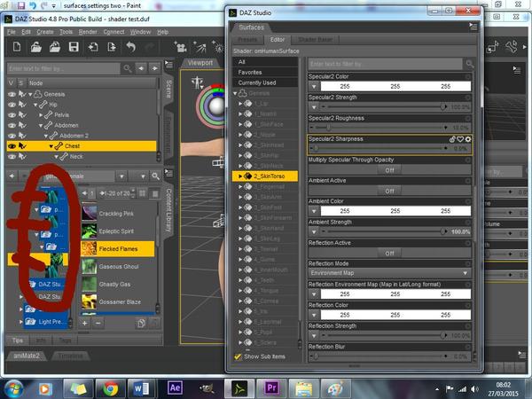
Task: Click Scene pane filter search magnifier
Action: (x=128, y=68)
